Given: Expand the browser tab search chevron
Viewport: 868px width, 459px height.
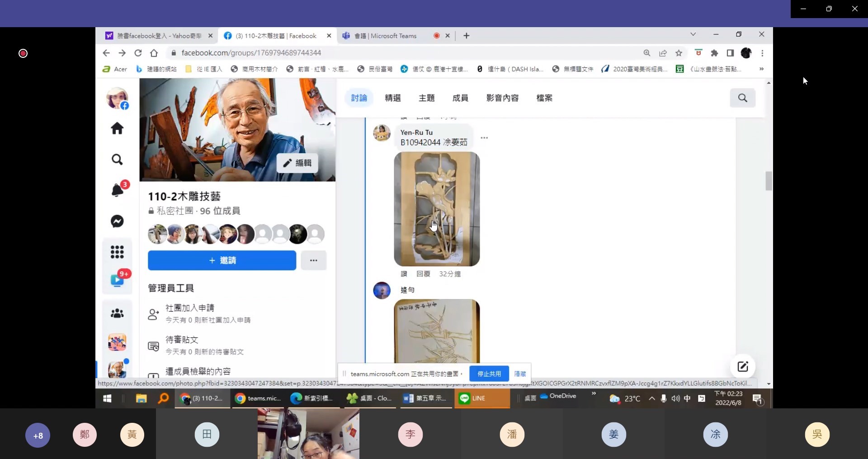Looking at the screenshot, I should coord(693,35).
